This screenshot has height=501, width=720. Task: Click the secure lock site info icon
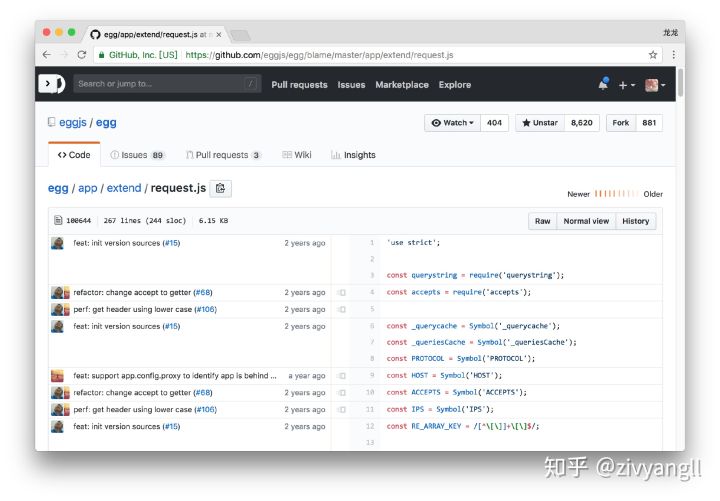(101, 55)
